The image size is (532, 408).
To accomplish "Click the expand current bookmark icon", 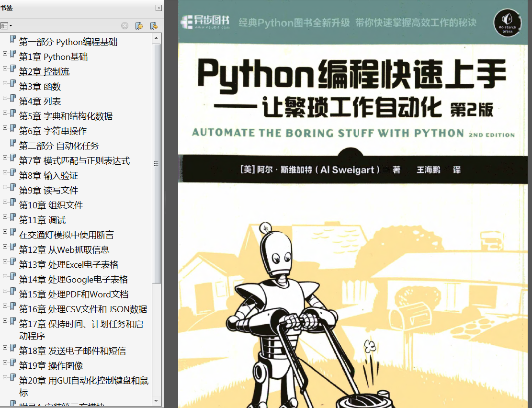I will 154,26.
